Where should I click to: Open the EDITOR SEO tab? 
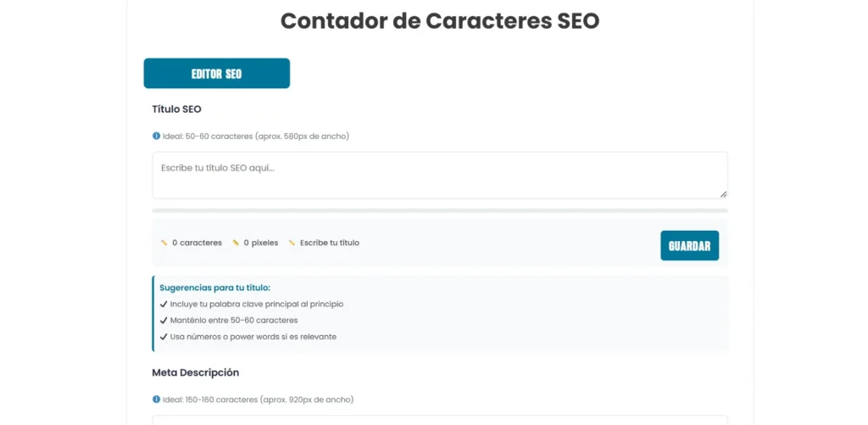click(217, 74)
